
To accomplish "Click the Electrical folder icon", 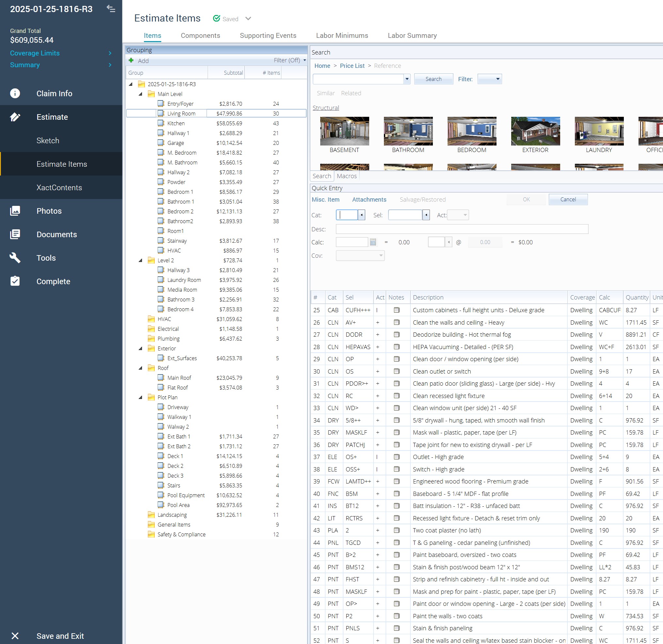I will (151, 329).
